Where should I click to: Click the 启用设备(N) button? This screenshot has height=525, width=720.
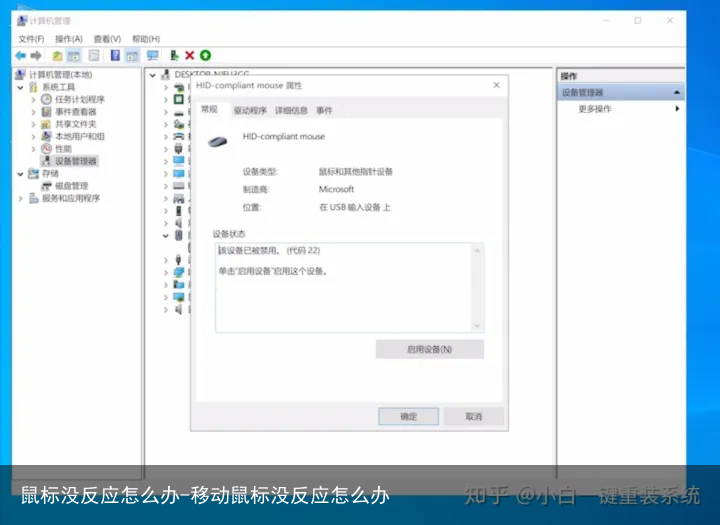pos(429,349)
